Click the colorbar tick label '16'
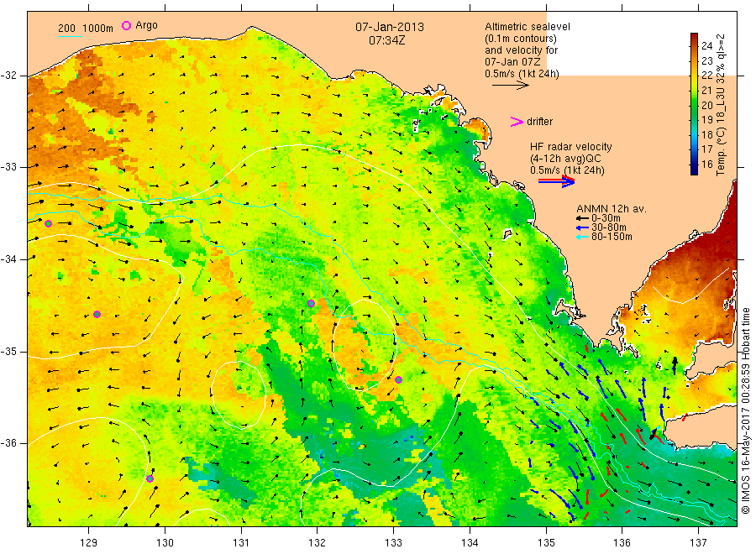Viewport: 756px width, 554px height. [706, 165]
